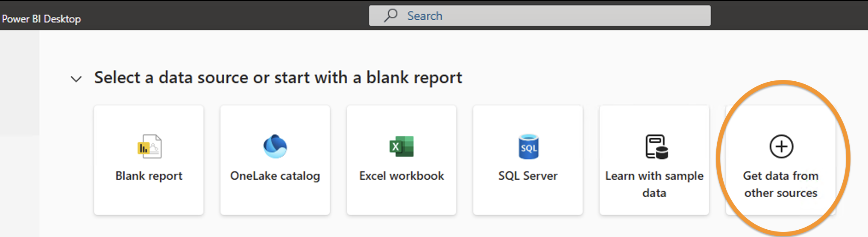Viewport: 868px width, 237px height.
Task: Select the "Blank report" card label
Action: click(x=149, y=176)
